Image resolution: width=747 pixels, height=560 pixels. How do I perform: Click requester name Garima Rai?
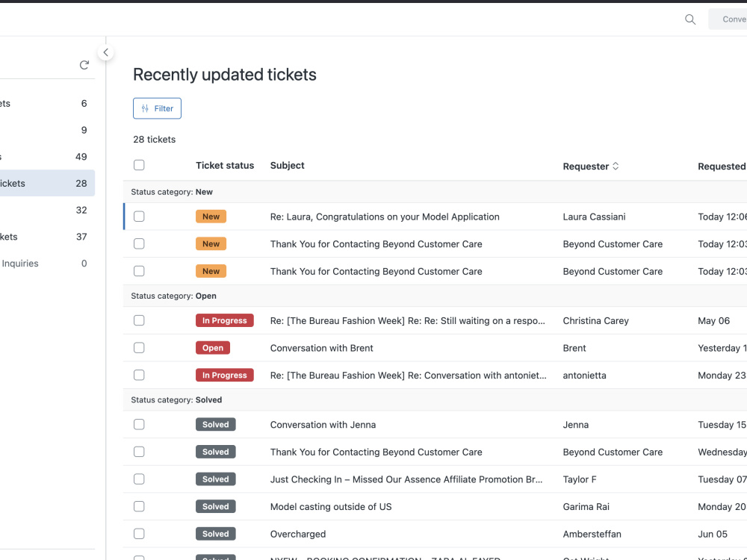pos(586,507)
